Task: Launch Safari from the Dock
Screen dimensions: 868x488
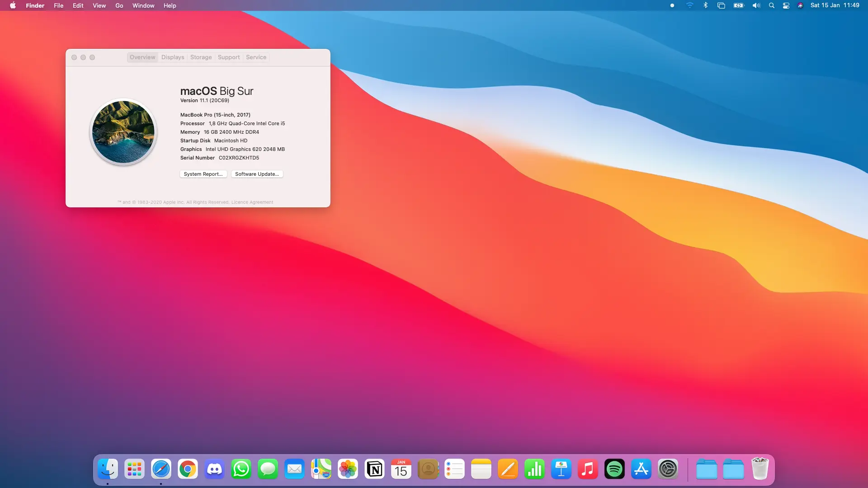Action: [x=161, y=469]
